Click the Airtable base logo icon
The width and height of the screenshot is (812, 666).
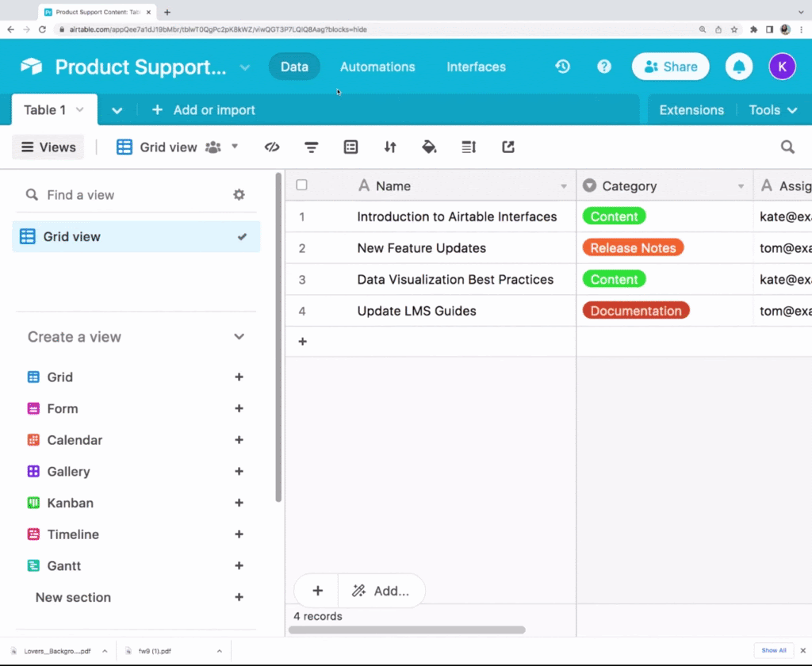pyautogui.click(x=31, y=67)
